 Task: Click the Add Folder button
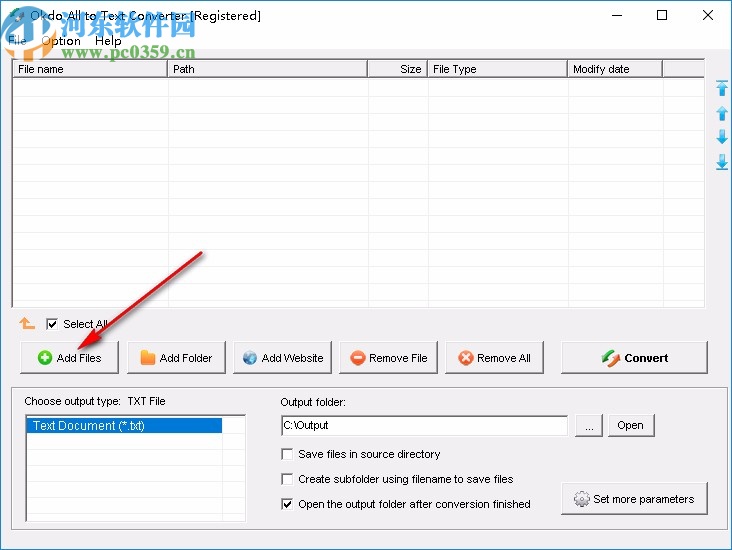click(x=176, y=358)
